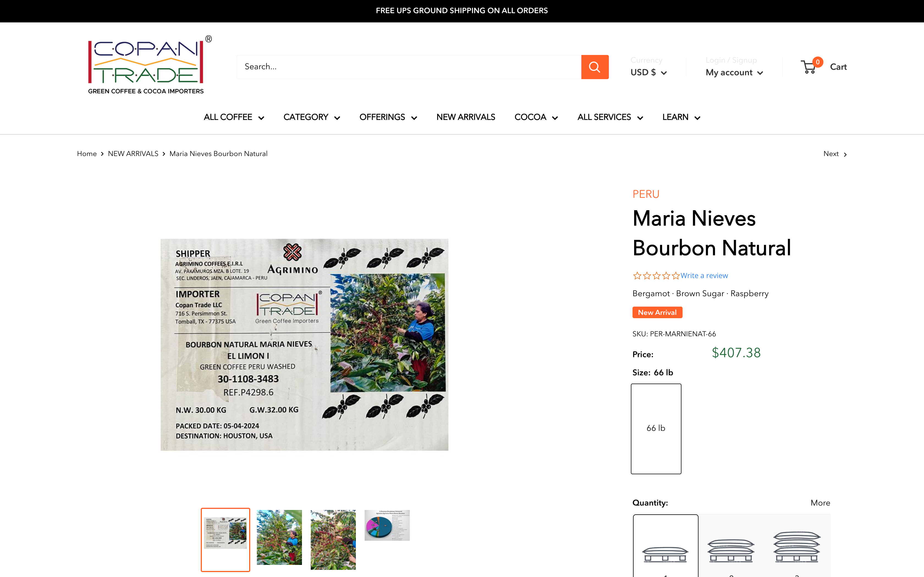Open the USD $ currency dropdown
This screenshot has height=577, width=924.
[x=648, y=73]
